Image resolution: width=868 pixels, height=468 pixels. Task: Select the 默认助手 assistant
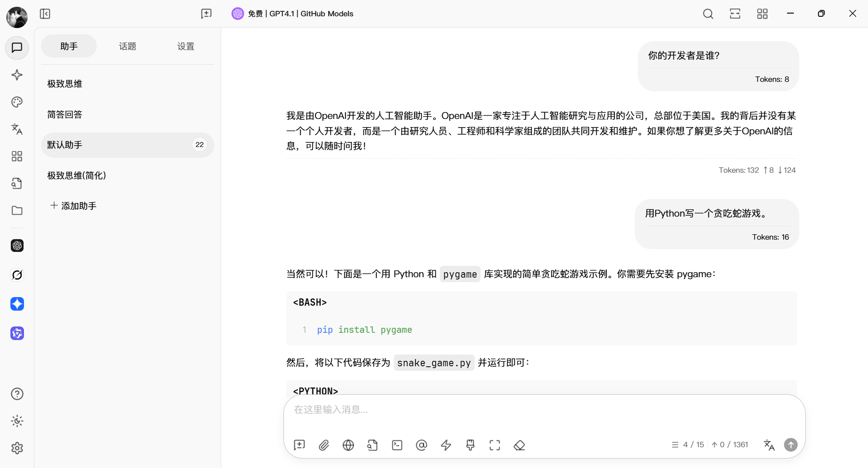(127, 145)
